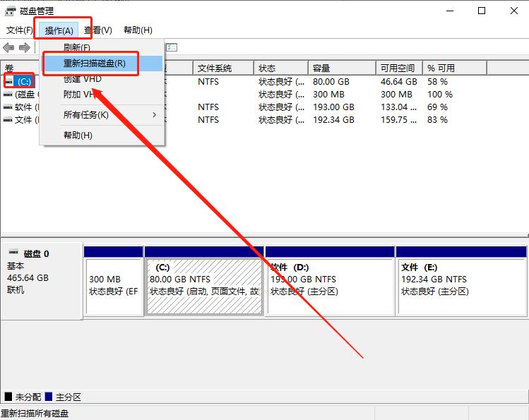Sort by the % 可用 column header

[455, 68]
